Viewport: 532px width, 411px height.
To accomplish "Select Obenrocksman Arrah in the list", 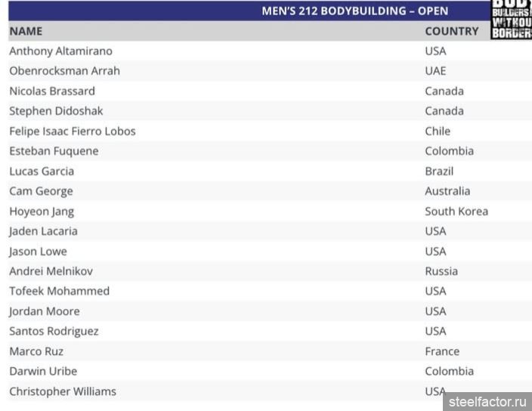I will coord(64,71).
